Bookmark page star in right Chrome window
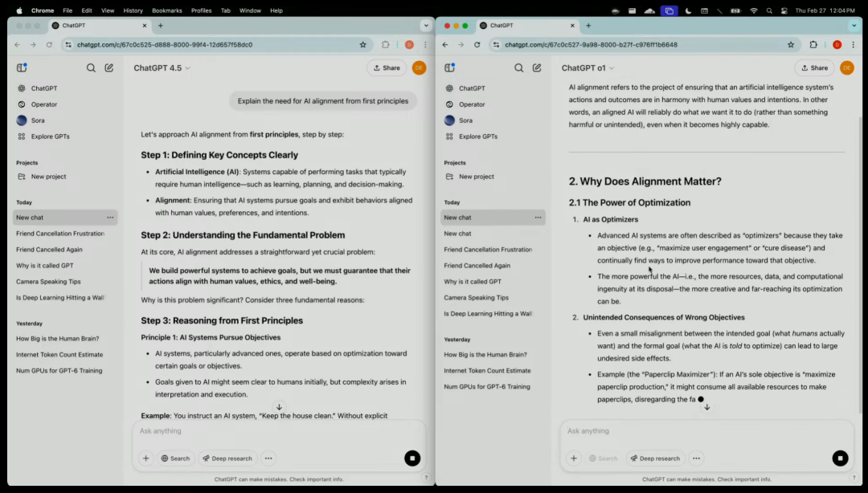Image resolution: width=868 pixels, height=493 pixels. click(x=791, y=45)
